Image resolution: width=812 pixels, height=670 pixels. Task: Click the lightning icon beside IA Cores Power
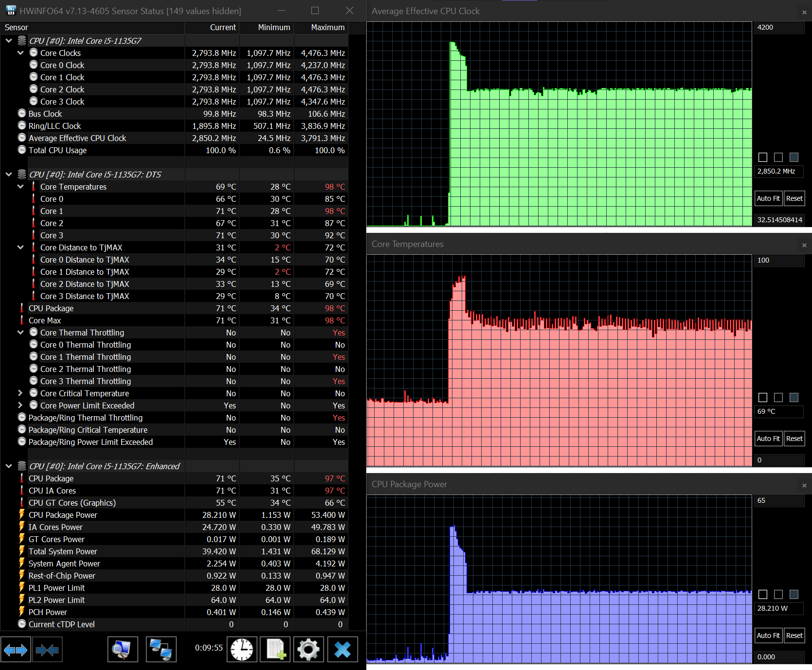pos(22,527)
